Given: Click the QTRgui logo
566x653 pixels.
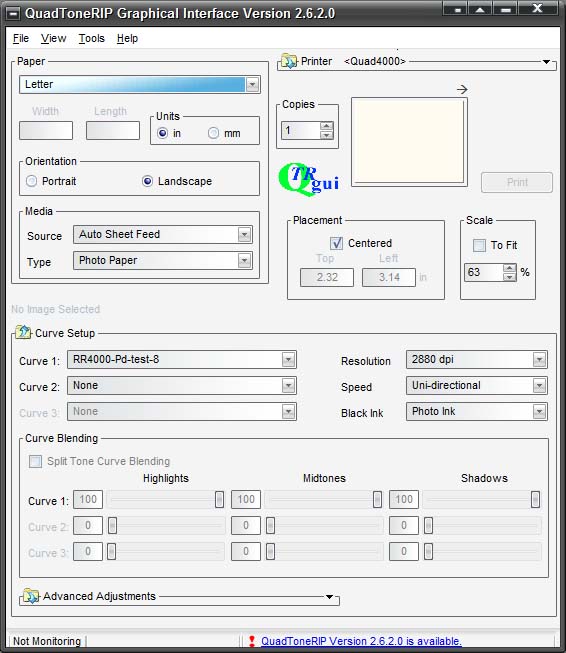Looking at the screenshot, I should coord(309,179).
